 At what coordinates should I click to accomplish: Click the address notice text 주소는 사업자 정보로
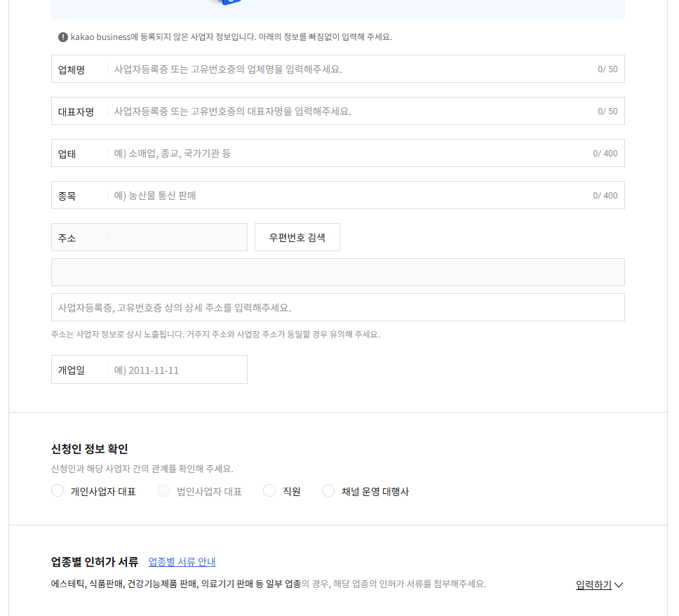[x=215, y=335]
